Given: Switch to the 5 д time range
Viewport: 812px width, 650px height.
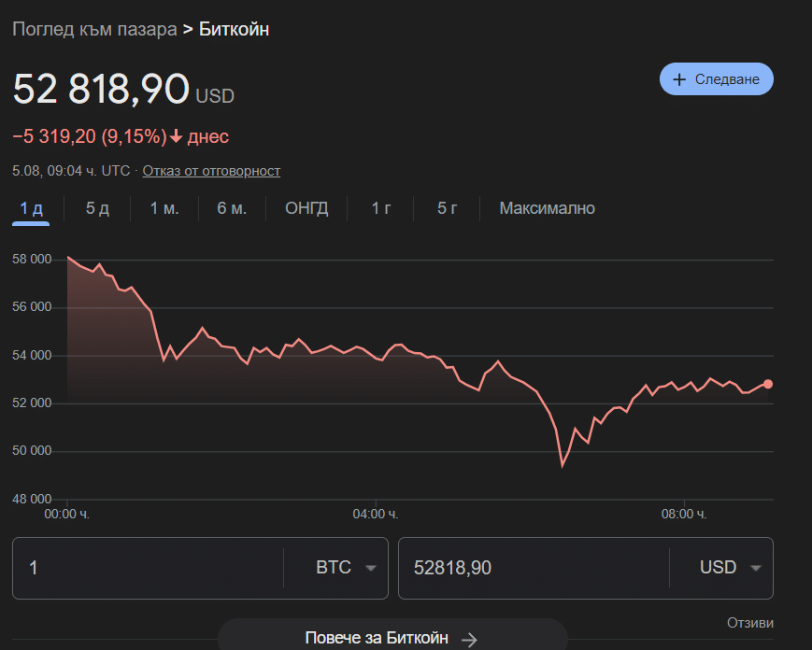Looking at the screenshot, I should click(x=97, y=208).
